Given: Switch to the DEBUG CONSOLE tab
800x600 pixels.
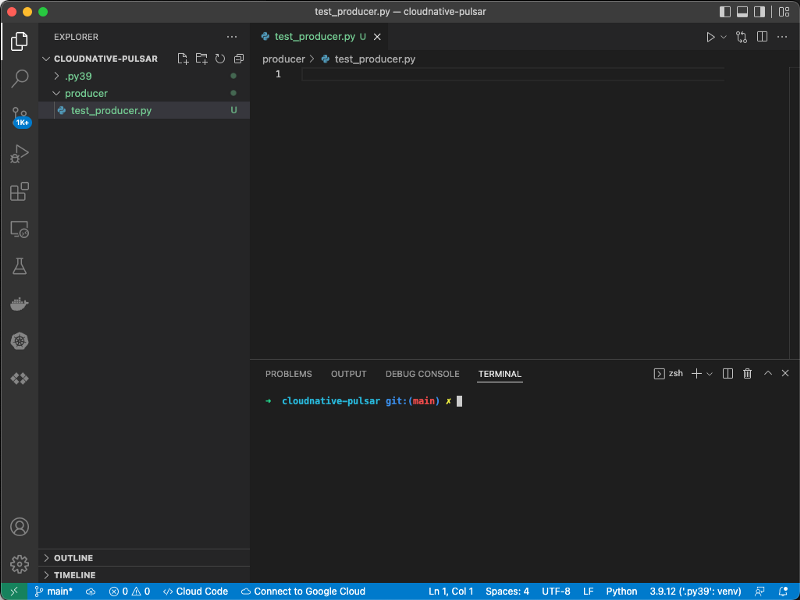Looking at the screenshot, I should [422, 374].
